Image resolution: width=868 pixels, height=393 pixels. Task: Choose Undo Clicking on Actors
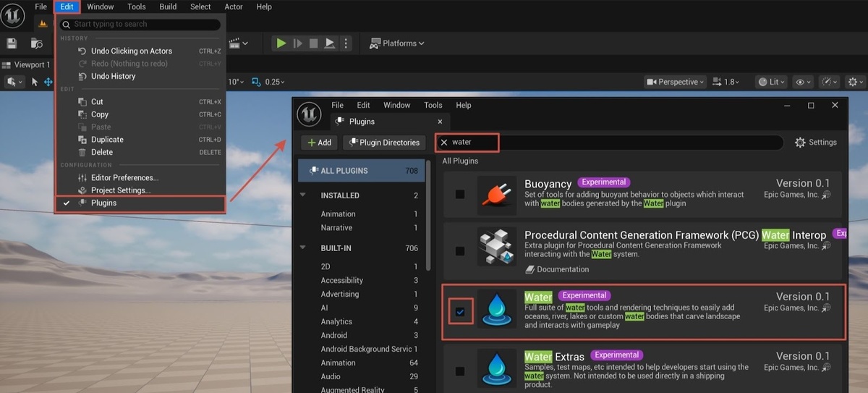[x=141, y=51]
